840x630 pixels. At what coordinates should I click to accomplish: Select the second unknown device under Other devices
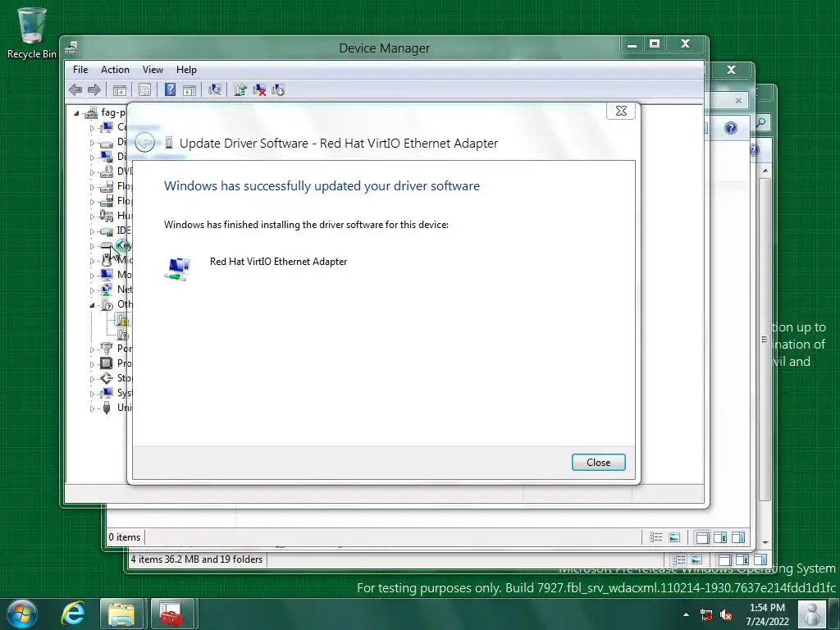click(x=123, y=335)
